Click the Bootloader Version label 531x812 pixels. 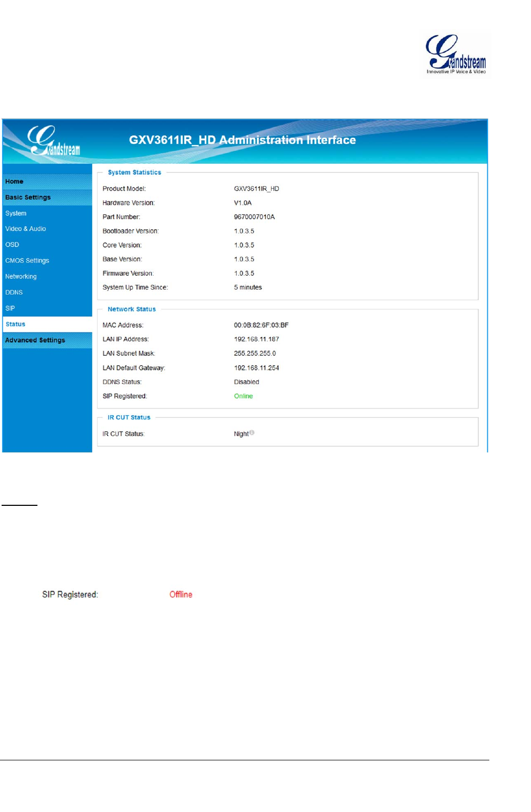coord(131,231)
